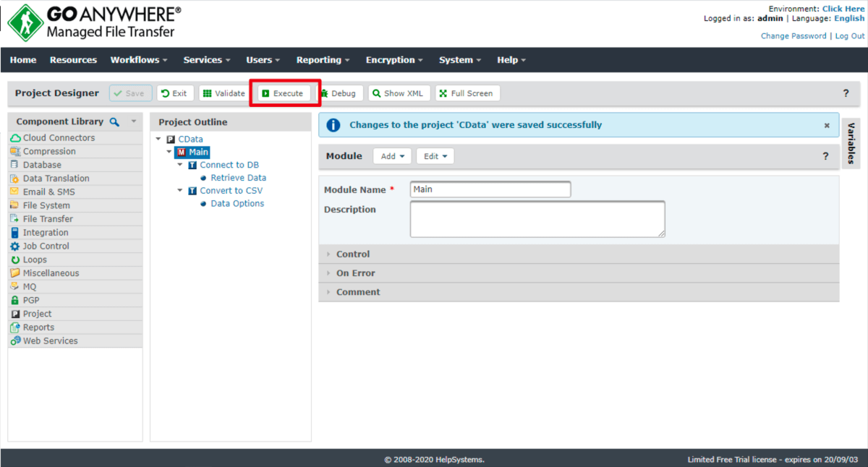Click the Email & SMS envelope icon
The height and width of the screenshot is (467, 868).
coord(15,192)
